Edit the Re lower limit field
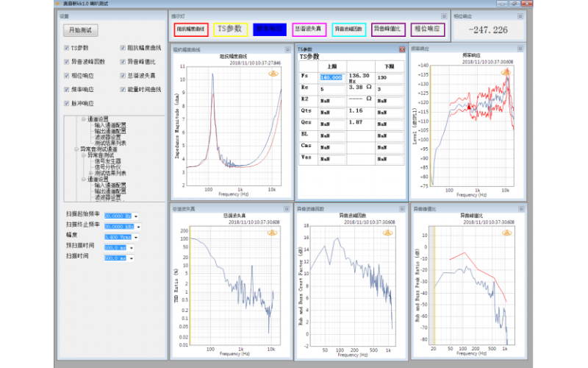The width and height of the screenshot is (588, 368). pos(390,89)
